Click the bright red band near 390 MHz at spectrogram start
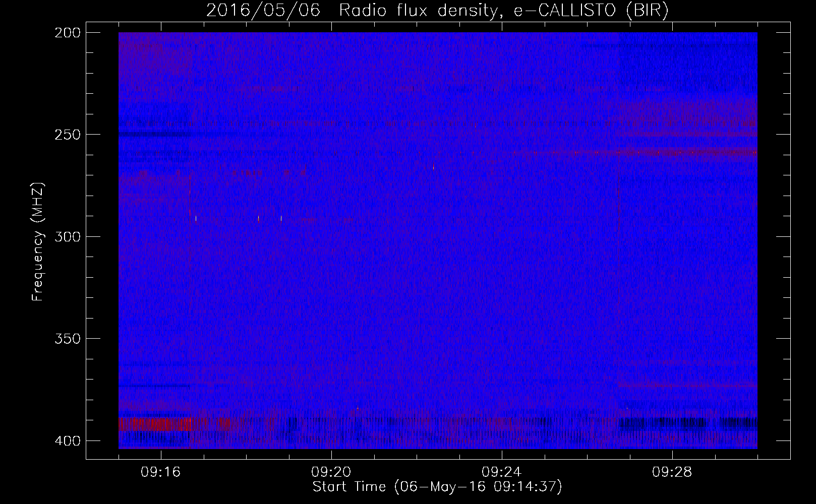This screenshot has height=504, width=816. 154,424
